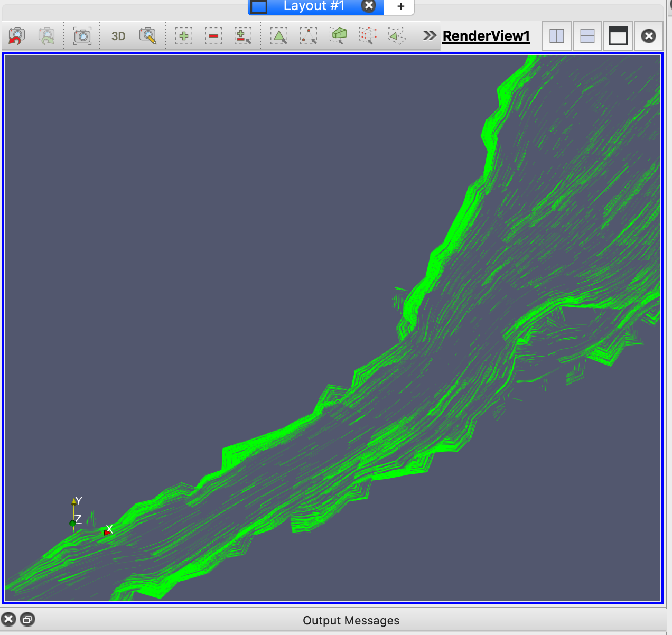Toggle the 3D interaction mode button

pos(118,36)
